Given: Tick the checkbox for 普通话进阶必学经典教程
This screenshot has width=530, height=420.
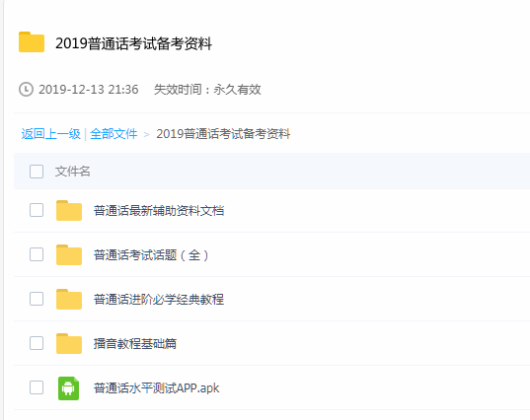Looking at the screenshot, I should point(37,299).
